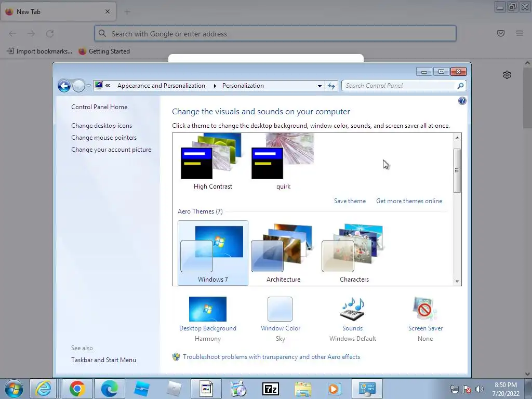The image size is (532, 399).
Task: Click Get more themes online link
Action: pyautogui.click(x=409, y=201)
